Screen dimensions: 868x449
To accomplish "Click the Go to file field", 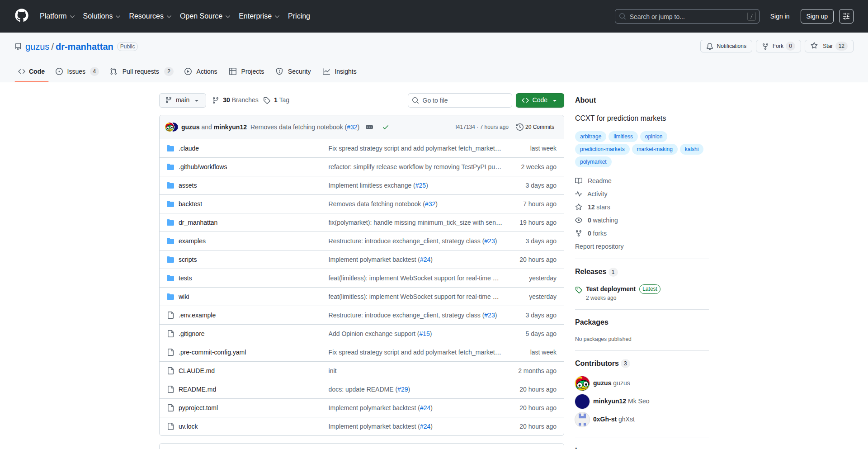I will (460, 100).
